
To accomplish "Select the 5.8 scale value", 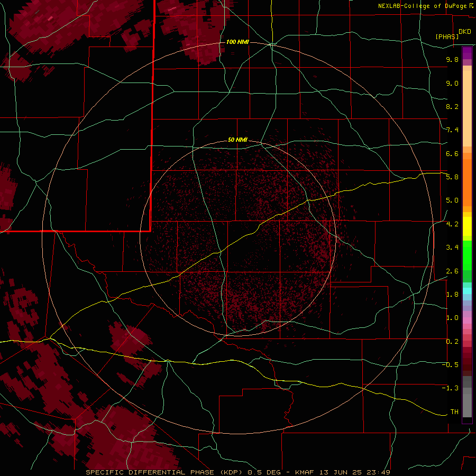I will (x=452, y=177).
